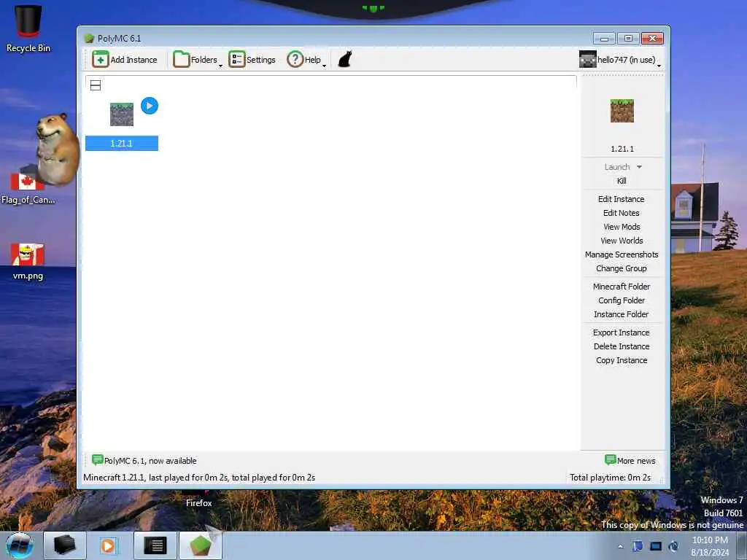Click the black cat icon

345,60
